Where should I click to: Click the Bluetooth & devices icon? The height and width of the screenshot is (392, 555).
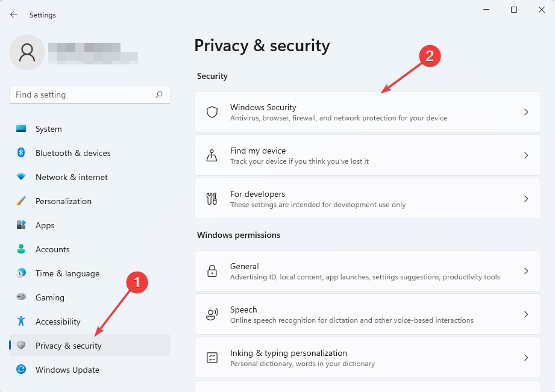[21, 153]
